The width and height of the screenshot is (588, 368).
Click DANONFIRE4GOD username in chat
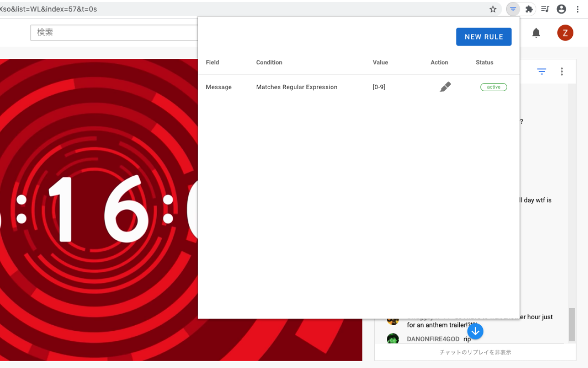pos(433,339)
